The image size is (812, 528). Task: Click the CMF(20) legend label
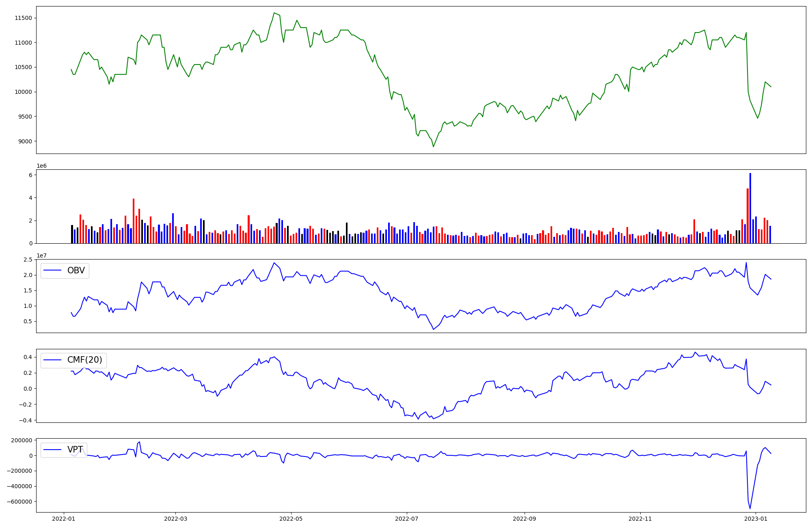(84, 360)
